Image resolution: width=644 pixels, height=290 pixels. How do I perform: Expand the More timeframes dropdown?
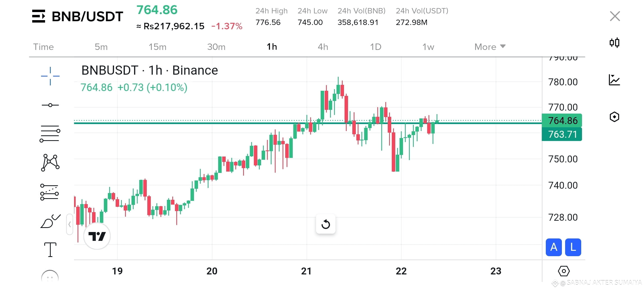(x=490, y=47)
